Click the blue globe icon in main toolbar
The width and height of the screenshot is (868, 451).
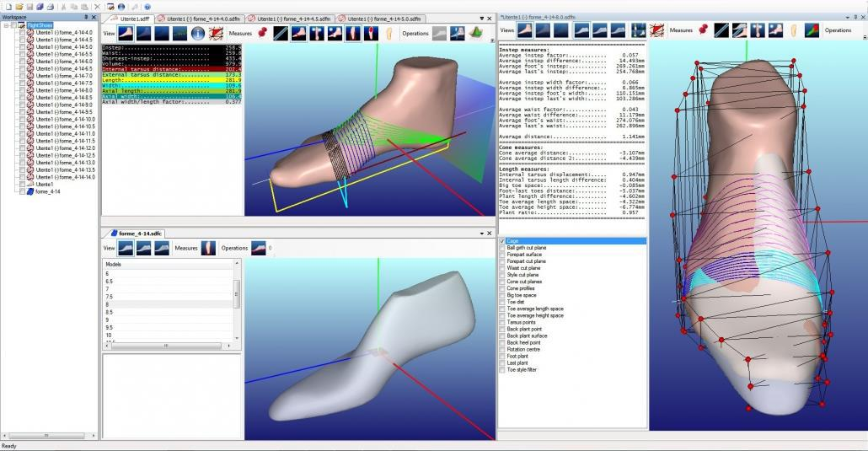(121, 7)
